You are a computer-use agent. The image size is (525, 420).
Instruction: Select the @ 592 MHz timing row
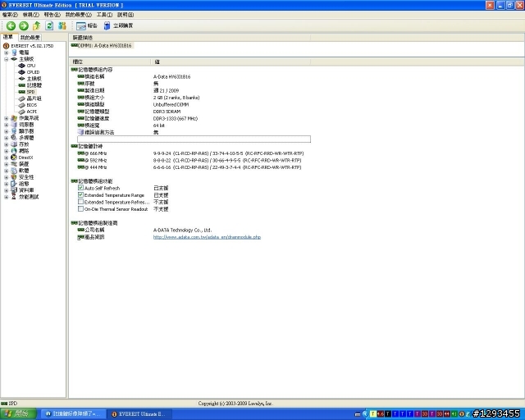pyautogui.click(x=189, y=161)
